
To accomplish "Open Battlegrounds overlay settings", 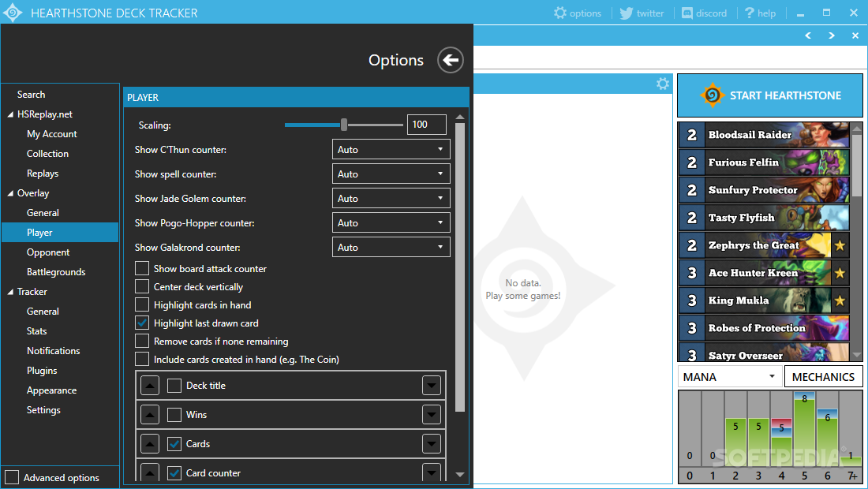I will tap(56, 271).
